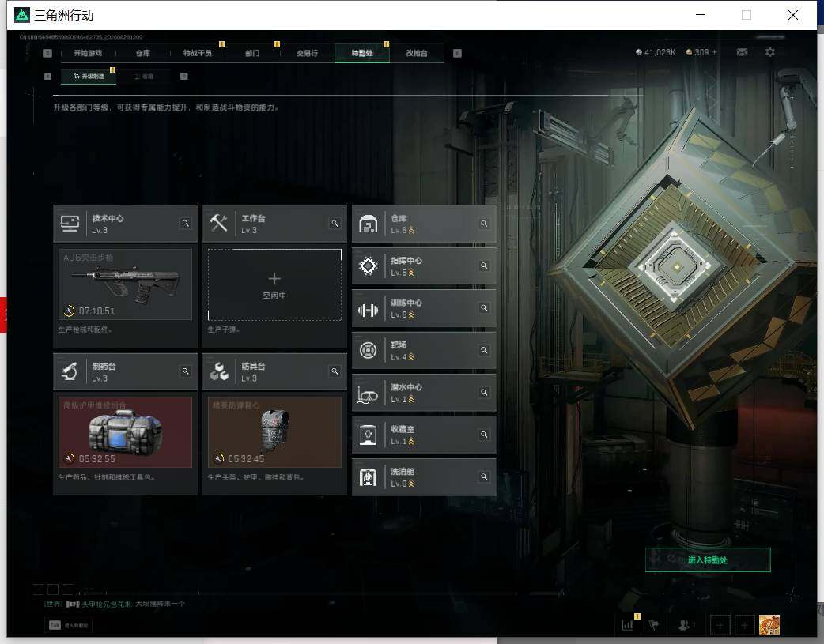
Task: Open the 开始游戏 tab
Action: point(88,53)
